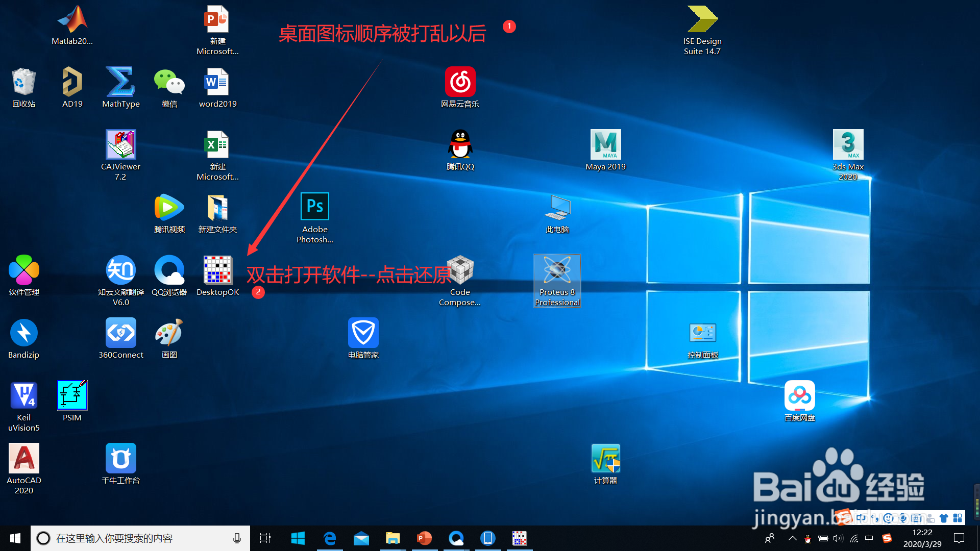Select the Keil uVision5 icon
The image size is (980, 551).
tap(24, 396)
